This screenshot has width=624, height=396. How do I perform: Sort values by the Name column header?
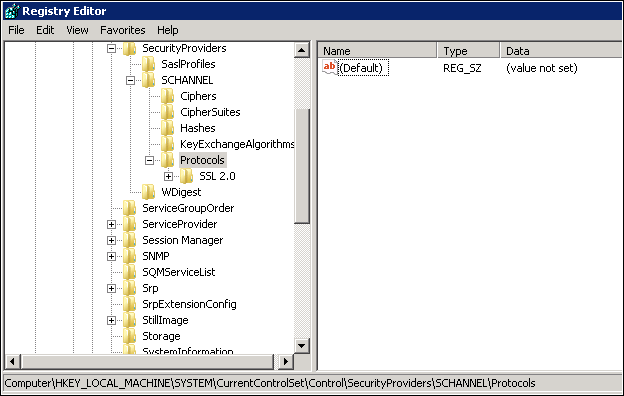pyautogui.click(x=377, y=51)
